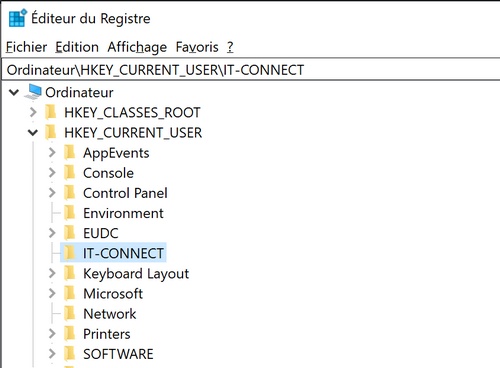Expand the Keyboard Layout key

52,273
